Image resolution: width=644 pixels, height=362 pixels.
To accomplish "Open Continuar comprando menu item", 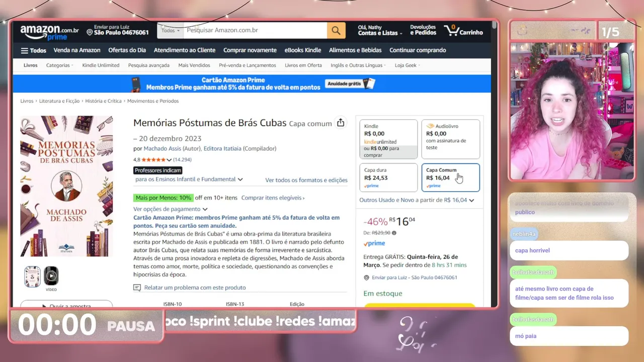I will (418, 50).
